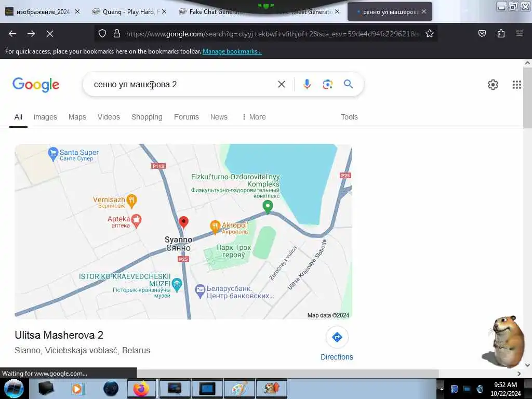This screenshot has height=399, width=532.
Task: Open media player taskbar icon
Action: tap(77, 389)
